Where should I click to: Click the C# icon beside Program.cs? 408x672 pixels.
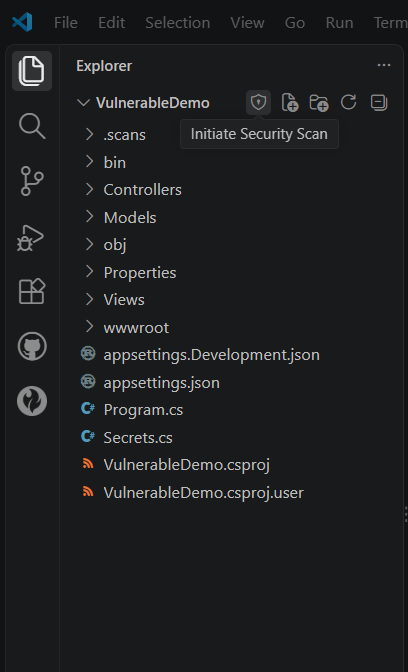[88, 409]
